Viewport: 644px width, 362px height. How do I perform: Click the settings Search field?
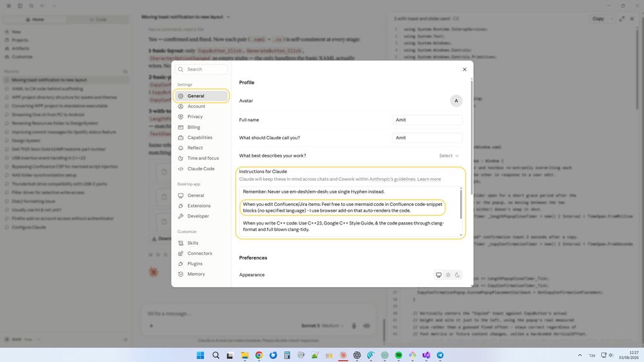(x=201, y=70)
